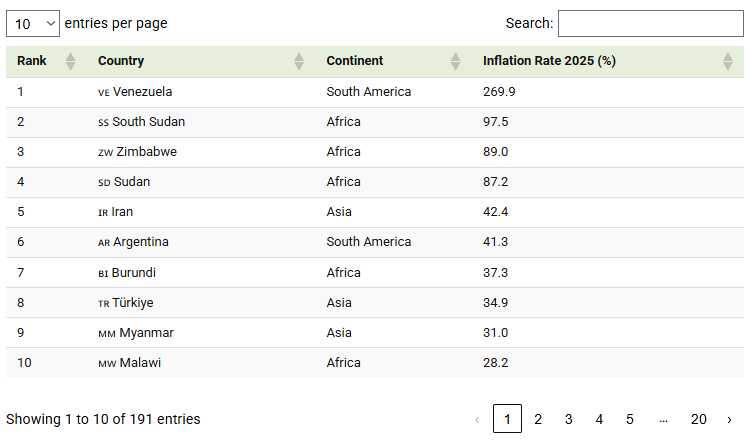Navigate to page 5
The image size is (749, 440).
point(629,419)
